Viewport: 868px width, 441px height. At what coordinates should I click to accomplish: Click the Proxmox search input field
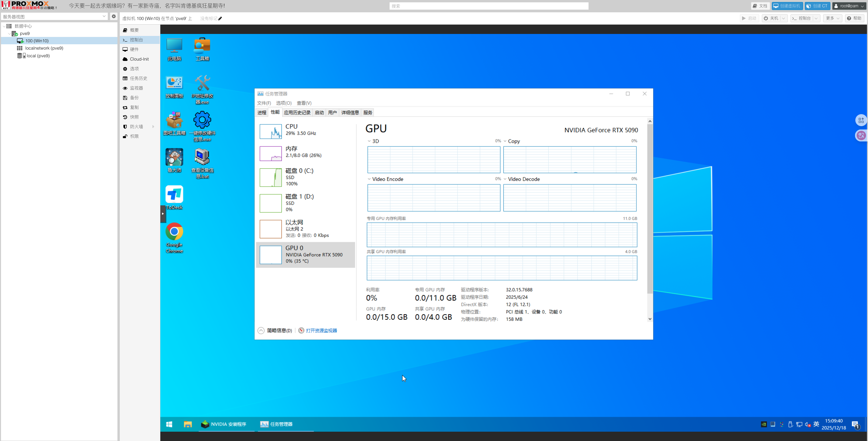pyautogui.click(x=489, y=6)
